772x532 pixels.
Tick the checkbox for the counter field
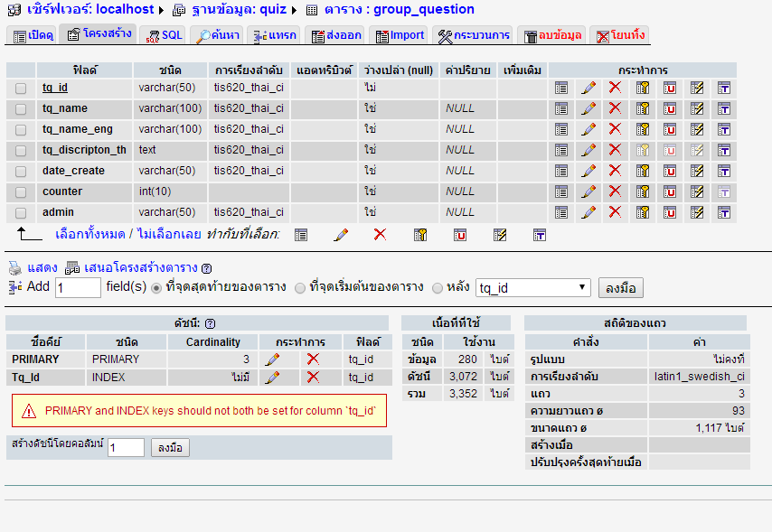pos(21,191)
